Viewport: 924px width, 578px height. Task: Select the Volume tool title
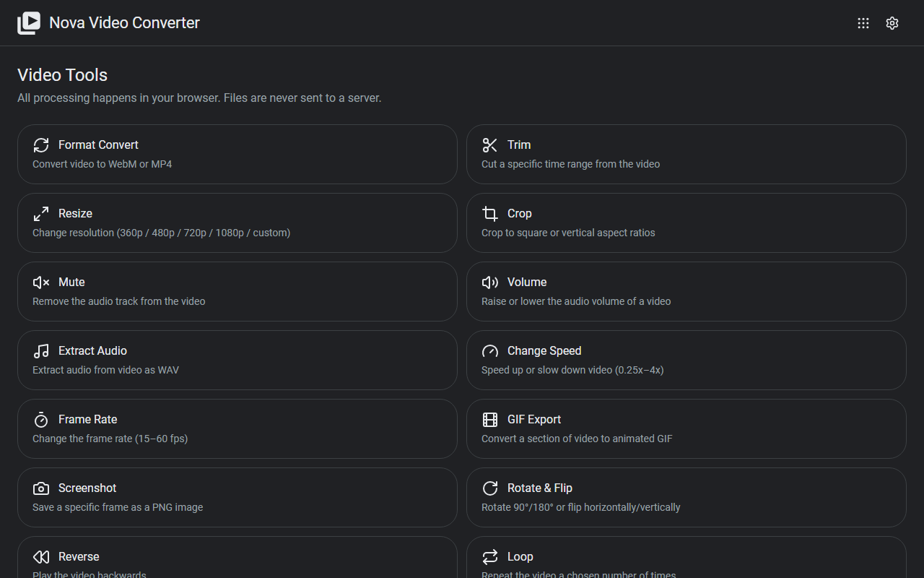coord(527,282)
